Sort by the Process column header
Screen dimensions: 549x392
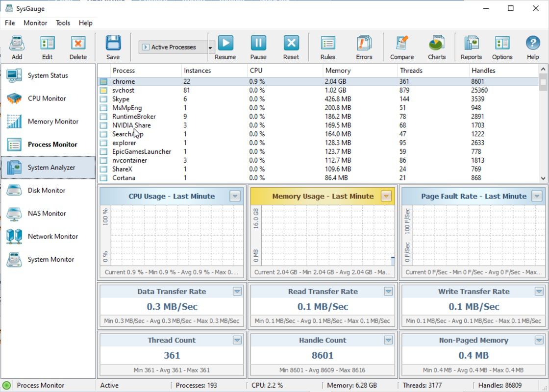click(x=146, y=71)
